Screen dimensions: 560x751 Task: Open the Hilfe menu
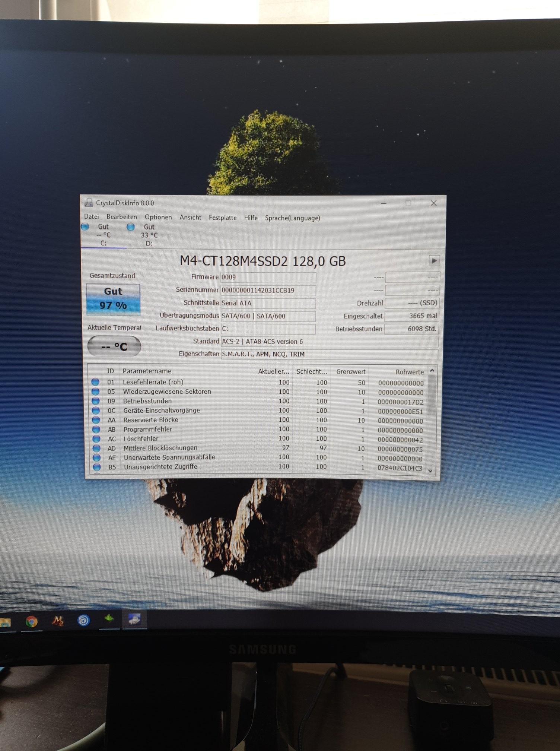[x=251, y=218]
